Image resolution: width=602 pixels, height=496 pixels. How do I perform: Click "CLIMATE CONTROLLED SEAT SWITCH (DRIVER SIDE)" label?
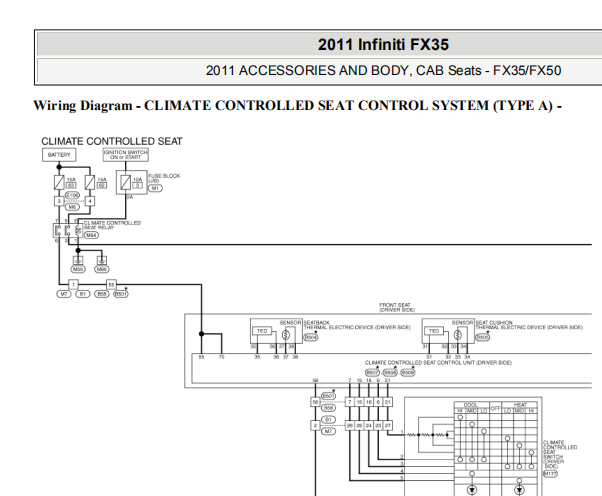pos(559,454)
